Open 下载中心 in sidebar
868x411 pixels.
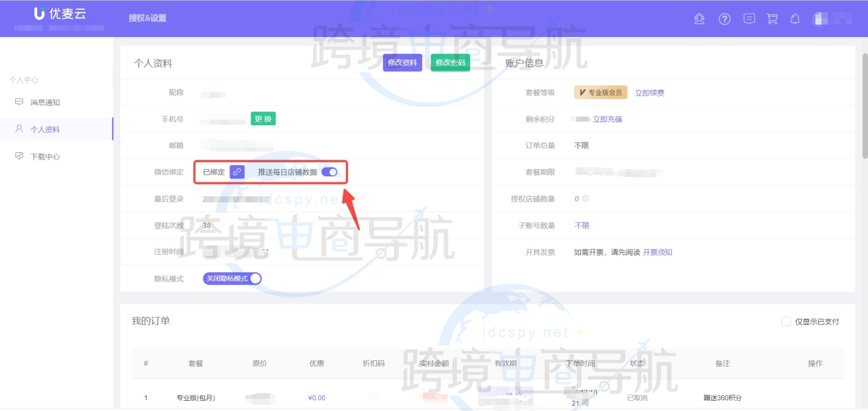pyautogui.click(x=45, y=156)
